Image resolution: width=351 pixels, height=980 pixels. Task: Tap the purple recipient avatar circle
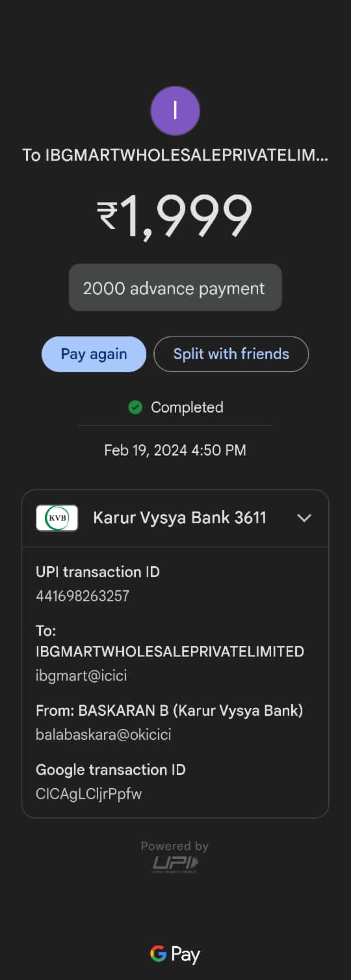tap(175, 111)
